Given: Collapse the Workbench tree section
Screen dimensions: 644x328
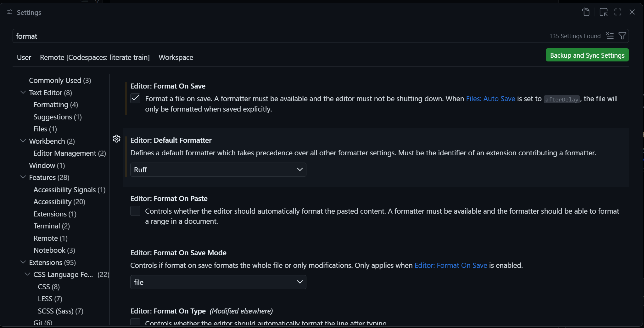Looking at the screenshot, I should pyautogui.click(x=23, y=141).
